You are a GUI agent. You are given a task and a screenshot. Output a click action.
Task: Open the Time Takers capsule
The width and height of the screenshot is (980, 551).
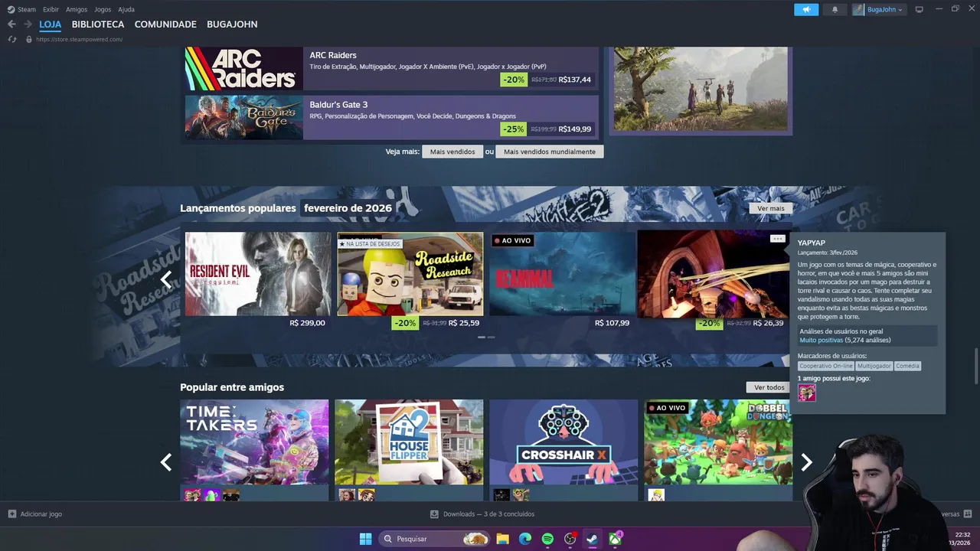tap(254, 442)
